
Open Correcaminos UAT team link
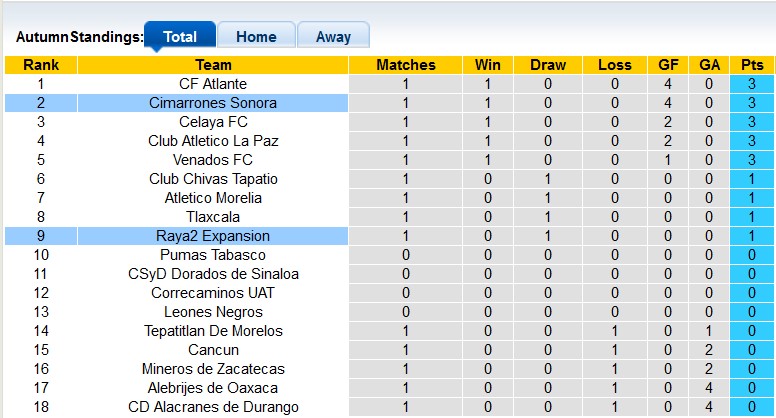click(x=213, y=293)
